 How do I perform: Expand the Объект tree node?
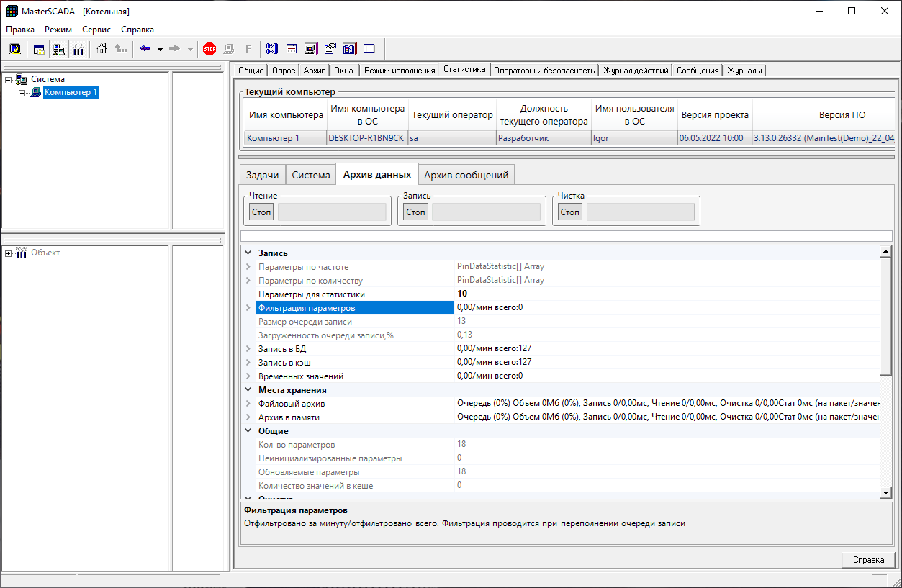[x=8, y=253]
